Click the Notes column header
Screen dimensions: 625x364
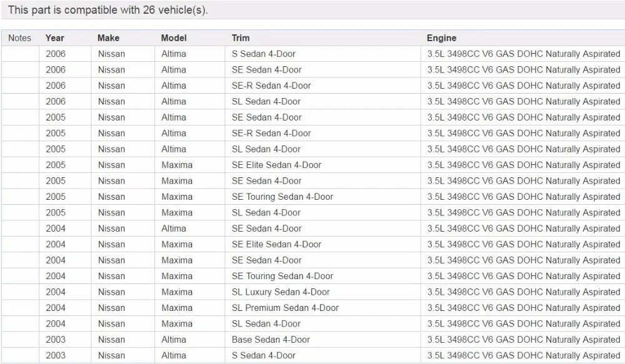(19, 38)
